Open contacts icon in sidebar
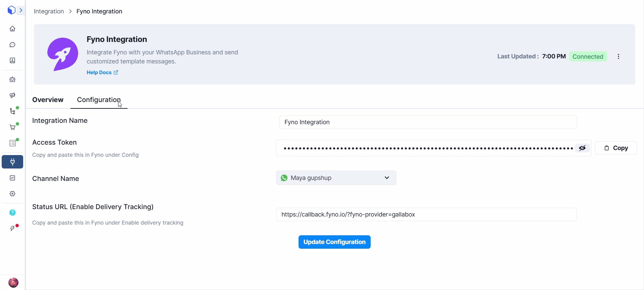The image size is (644, 290). click(12, 60)
